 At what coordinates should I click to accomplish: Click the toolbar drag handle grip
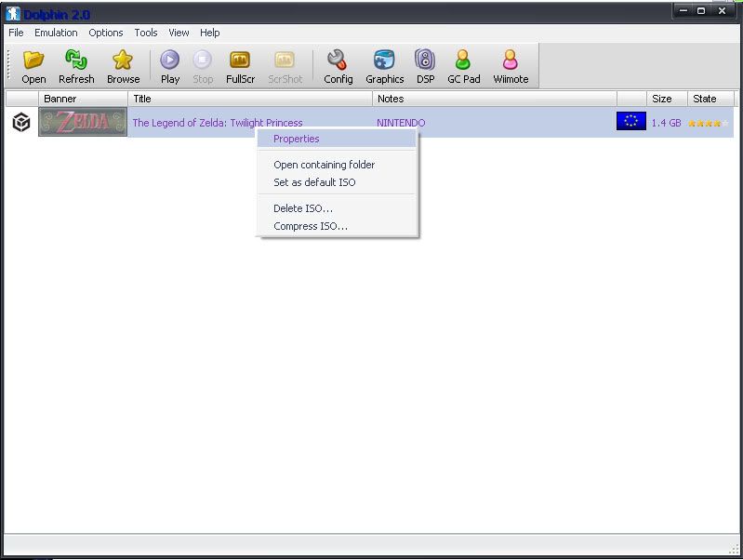coord(9,65)
